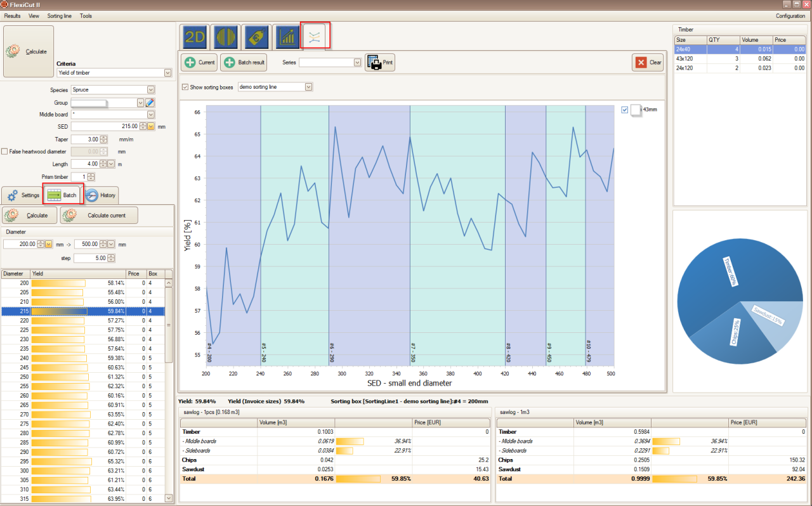Viewport: 812px width, 506px height.
Task: Select the 24x40 timber row
Action: coord(740,49)
